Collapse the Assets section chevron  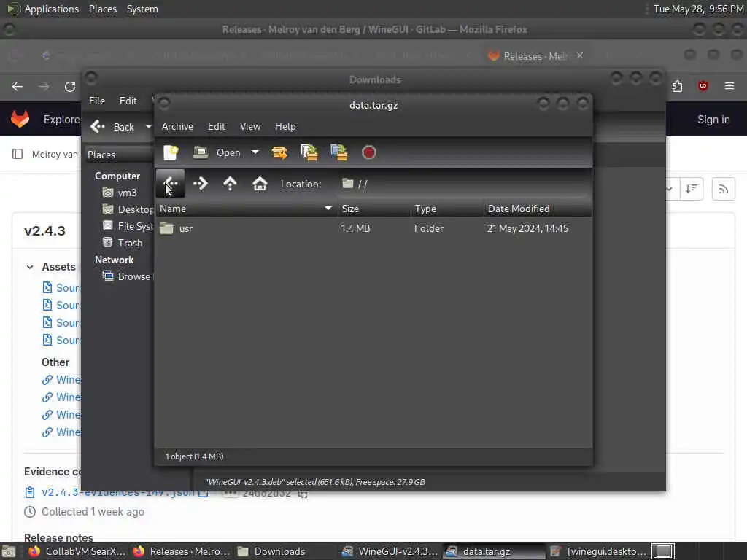pos(30,267)
